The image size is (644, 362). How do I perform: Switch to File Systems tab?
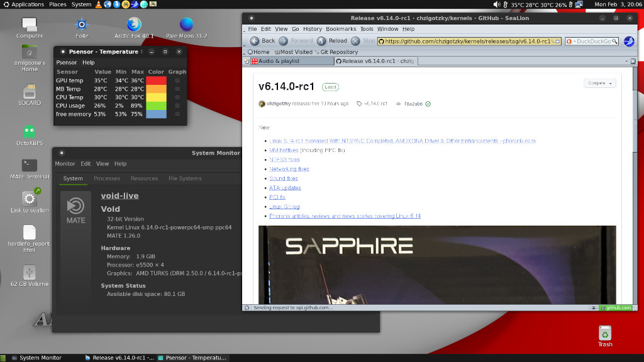click(x=185, y=178)
